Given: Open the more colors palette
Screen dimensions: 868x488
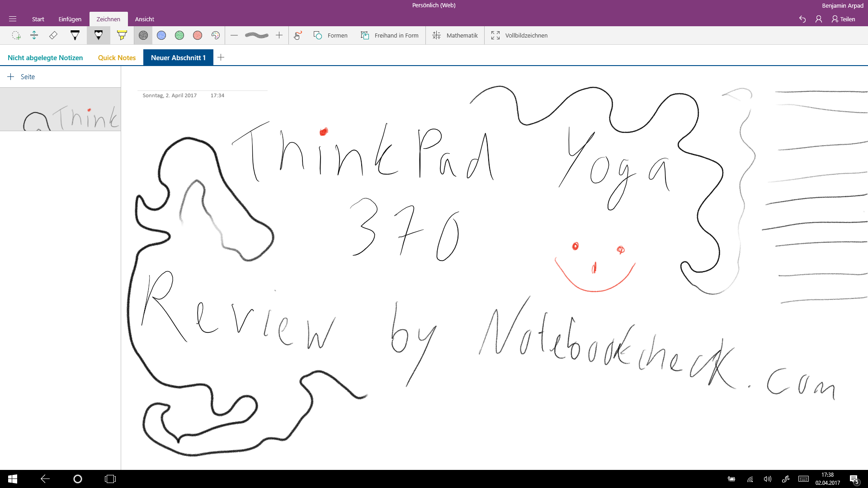Looking at the screenshot, I should (216, 35).
